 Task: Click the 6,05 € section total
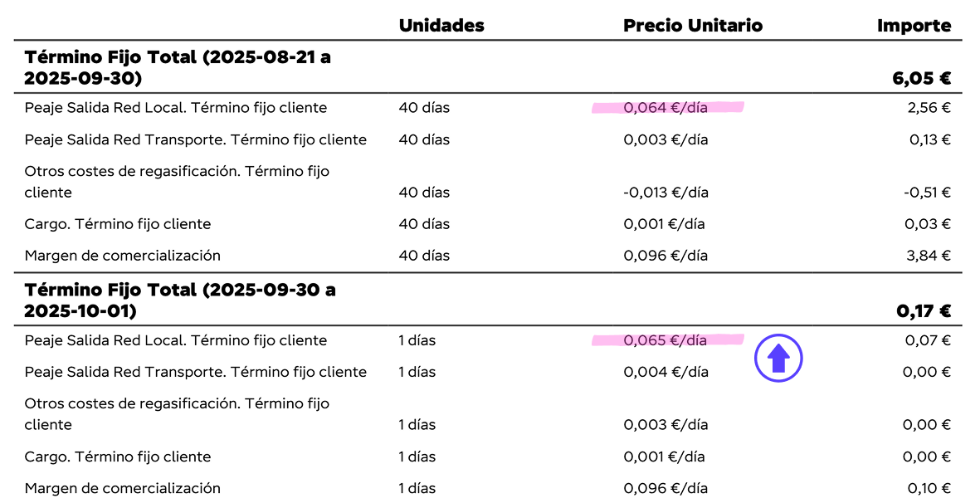[x=921, y=79]
